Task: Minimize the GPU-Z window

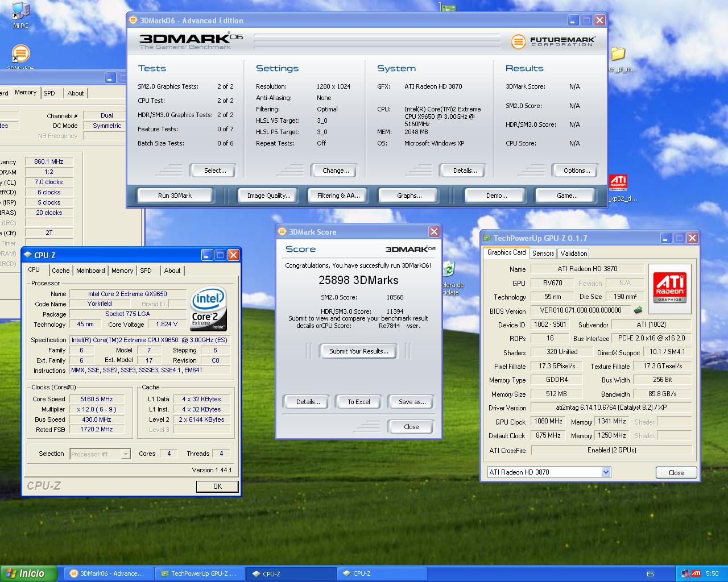Action: click(665, 238)
